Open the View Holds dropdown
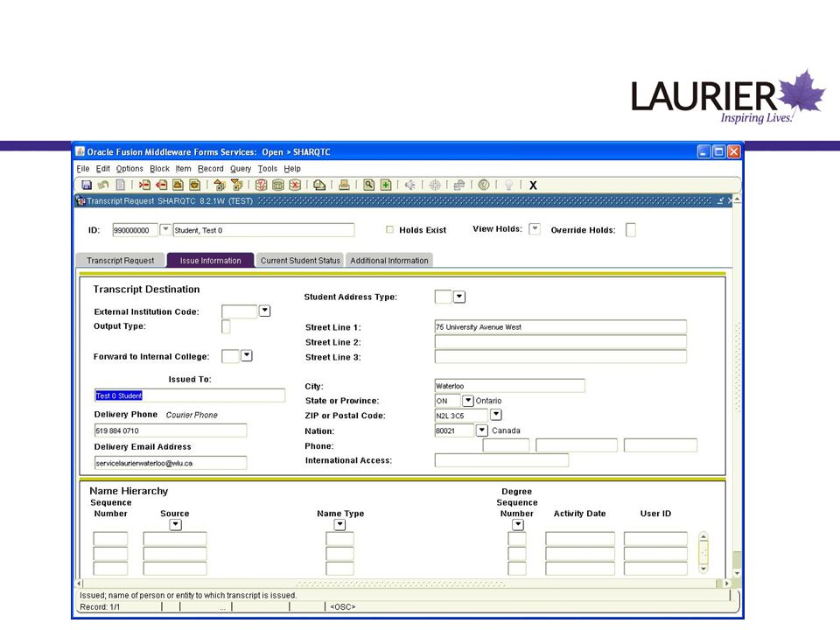Viewport: 840px width, 630px height. 534,228
